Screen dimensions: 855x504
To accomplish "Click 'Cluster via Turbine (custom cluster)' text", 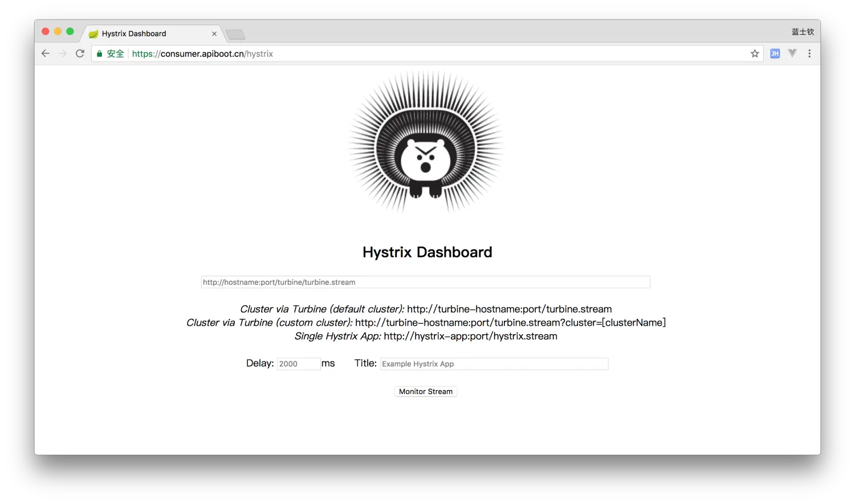I will point(270,323).
